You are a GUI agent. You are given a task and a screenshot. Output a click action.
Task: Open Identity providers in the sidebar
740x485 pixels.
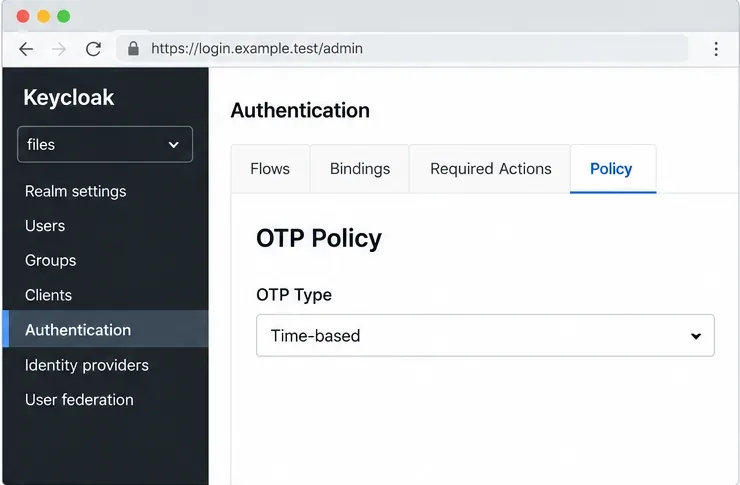coord(87,365)
